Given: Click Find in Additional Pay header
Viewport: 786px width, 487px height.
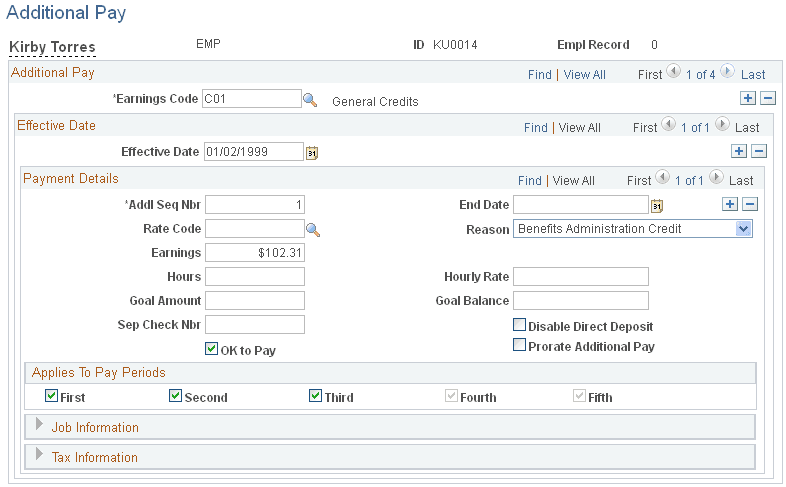Looking at the screenshot, I should point(539,75).
